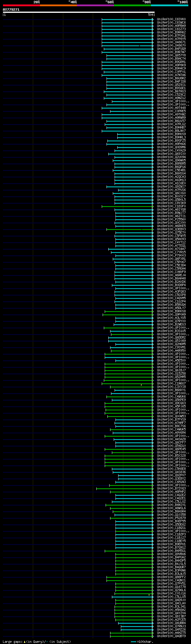This screenshot has width=191, height=644.
Task: Select the UniRef100_C0PF01 entry
Action: click(x=171, y=72)
